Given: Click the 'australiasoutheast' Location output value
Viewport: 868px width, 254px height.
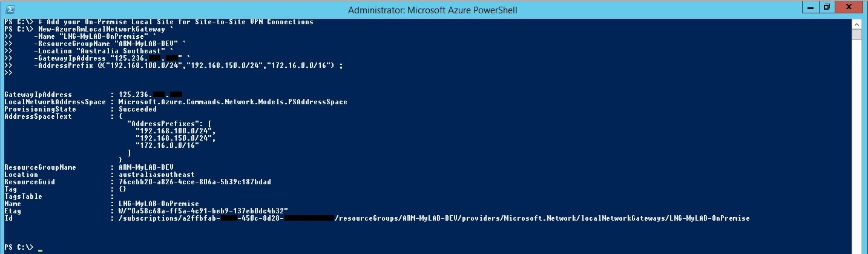Looking at the screenshot, I should coord(157,175).
